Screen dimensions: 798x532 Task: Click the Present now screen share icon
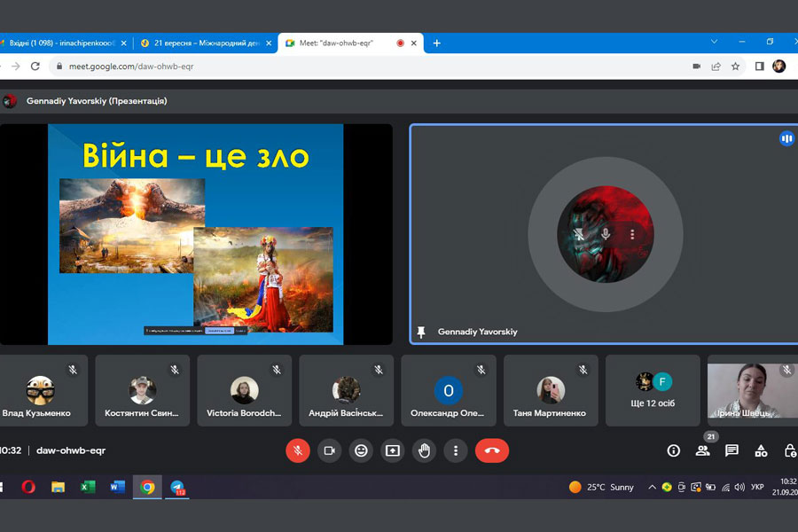(393, 450)
